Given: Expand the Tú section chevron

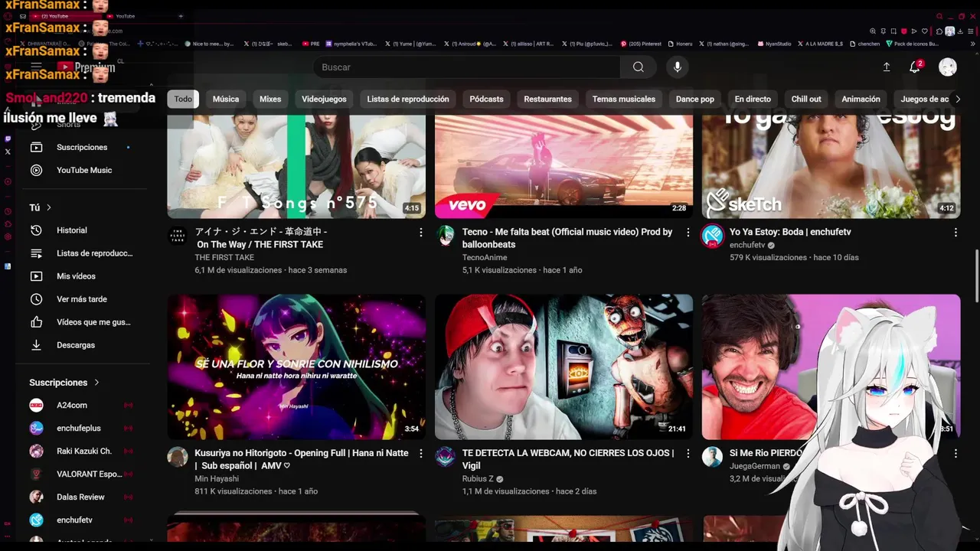Looking at the screenshot, I should point(49,207).
